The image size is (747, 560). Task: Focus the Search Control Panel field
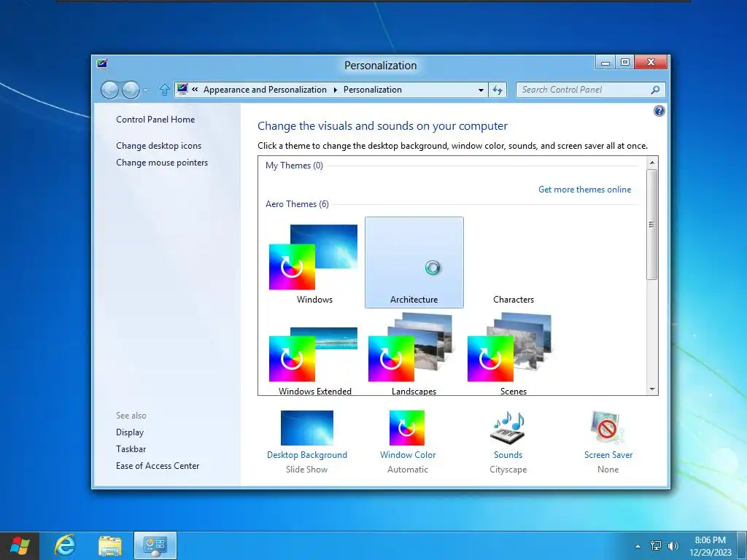tap(590, 90)
